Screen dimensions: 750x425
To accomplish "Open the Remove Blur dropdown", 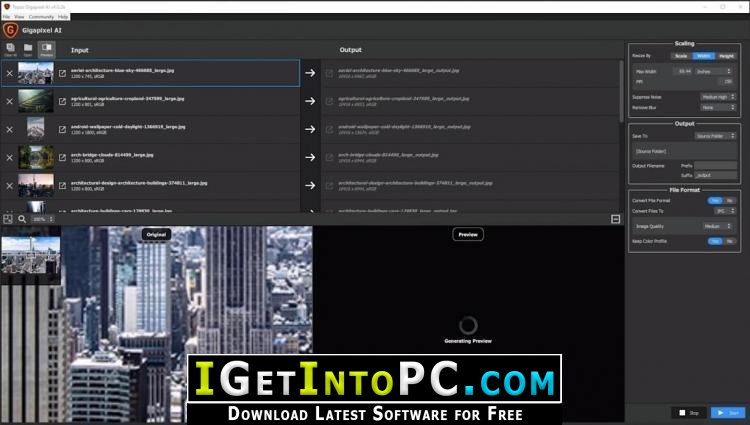I will (x=718, y=108).
